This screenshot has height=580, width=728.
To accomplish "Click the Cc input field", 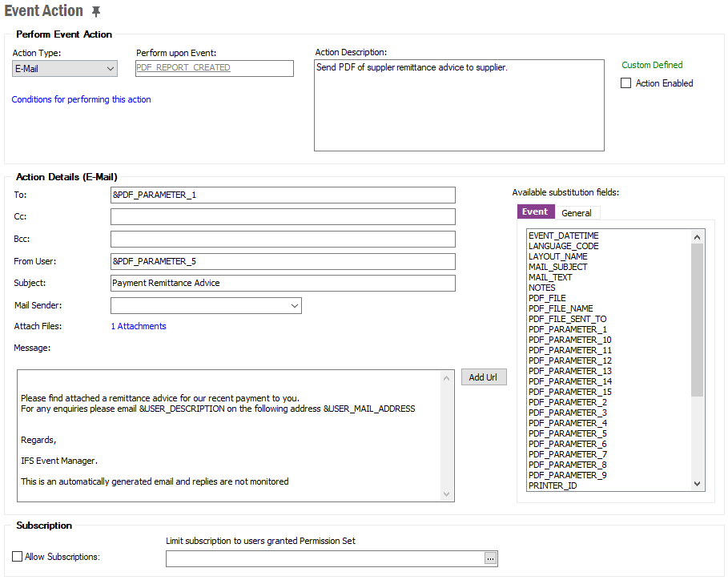I will [282, 217].
